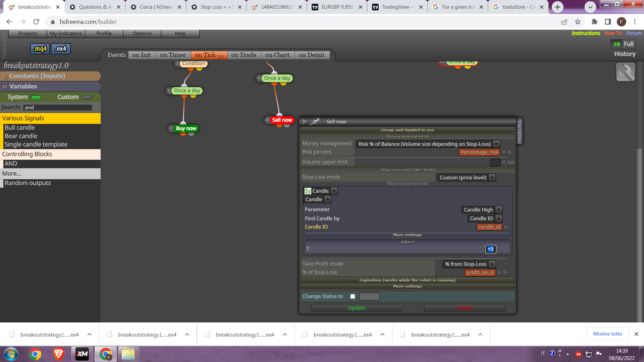
Task: Open the Projects menu
Action: click(x=28, y=34)
